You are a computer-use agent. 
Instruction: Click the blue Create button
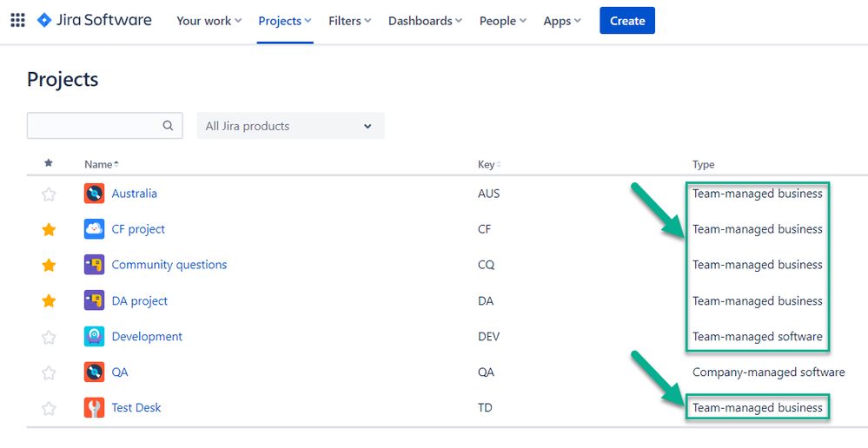pyautogui.click(x=627, y=21)
